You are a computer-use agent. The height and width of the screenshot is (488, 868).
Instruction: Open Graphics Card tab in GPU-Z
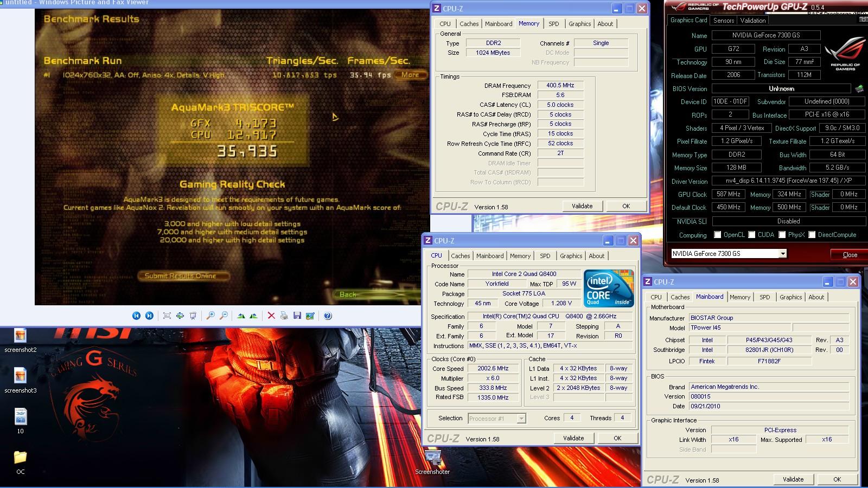click(688, 20)
